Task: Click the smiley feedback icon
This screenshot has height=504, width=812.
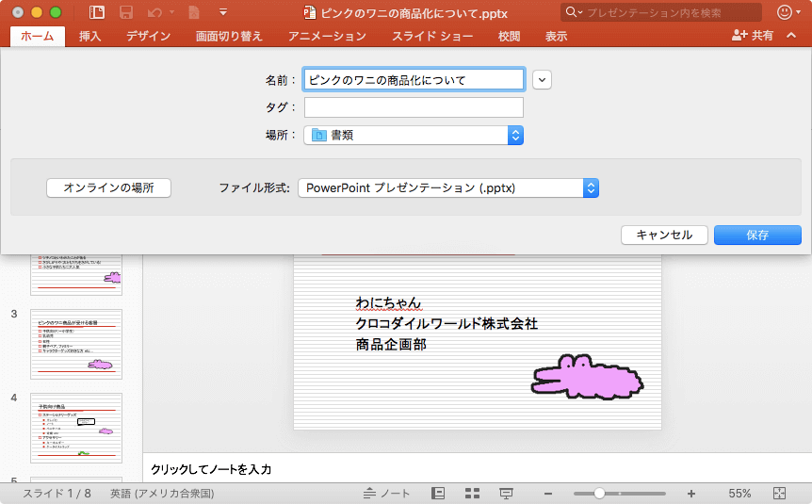Action: click(785, 12)
